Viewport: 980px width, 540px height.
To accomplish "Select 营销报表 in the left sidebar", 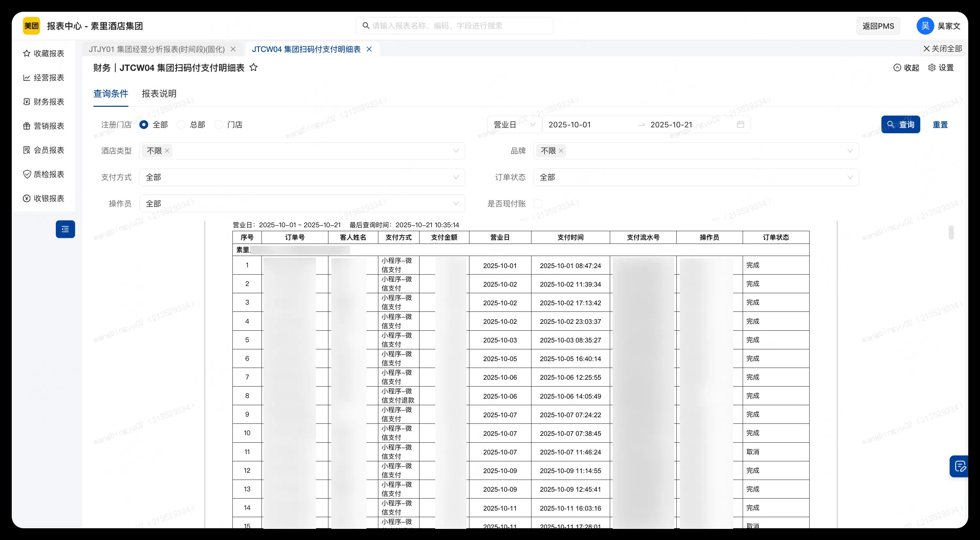I will click(44, 126).
